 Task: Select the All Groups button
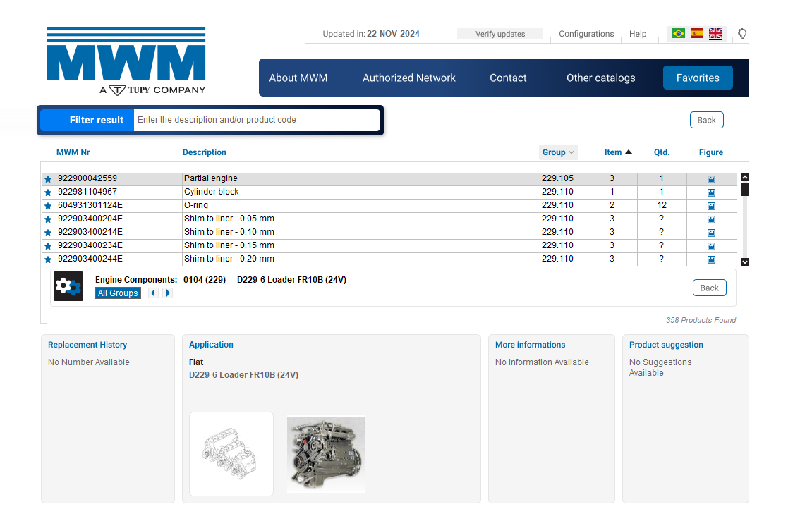(x=118, y=293)
